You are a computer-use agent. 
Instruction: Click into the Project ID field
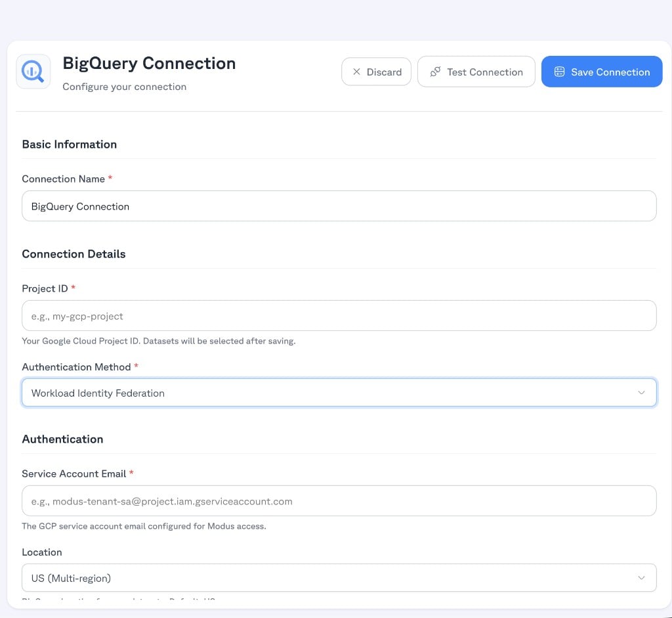(x=339, y=316)
